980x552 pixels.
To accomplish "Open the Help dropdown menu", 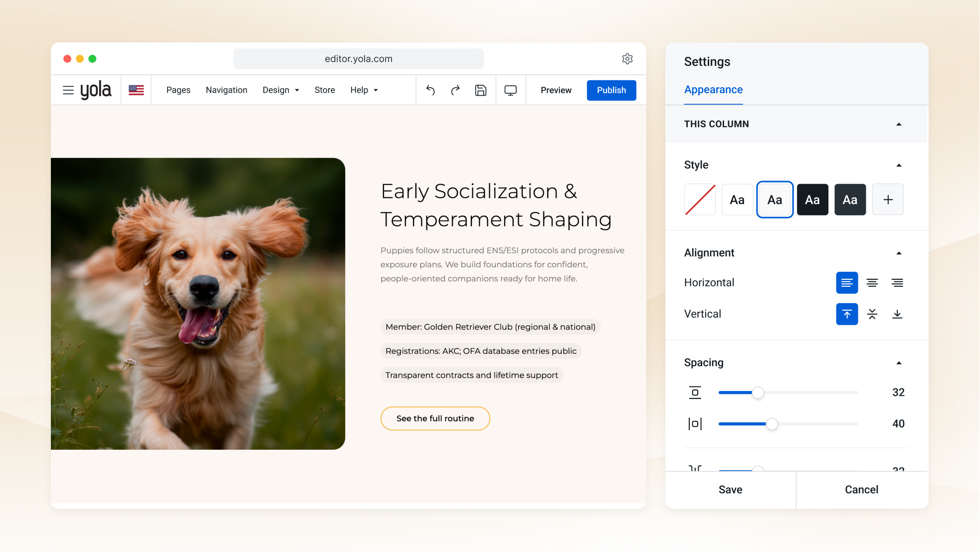I will (364, 90).
